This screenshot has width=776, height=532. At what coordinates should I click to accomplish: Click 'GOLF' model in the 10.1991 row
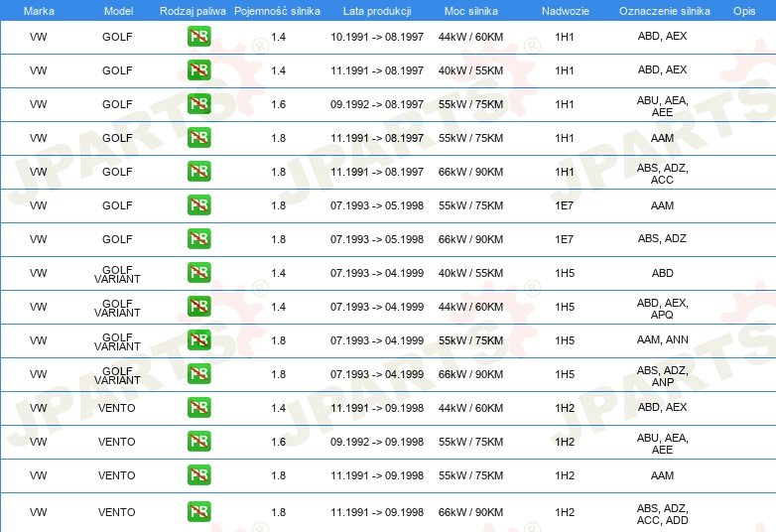tap(117, 37)
